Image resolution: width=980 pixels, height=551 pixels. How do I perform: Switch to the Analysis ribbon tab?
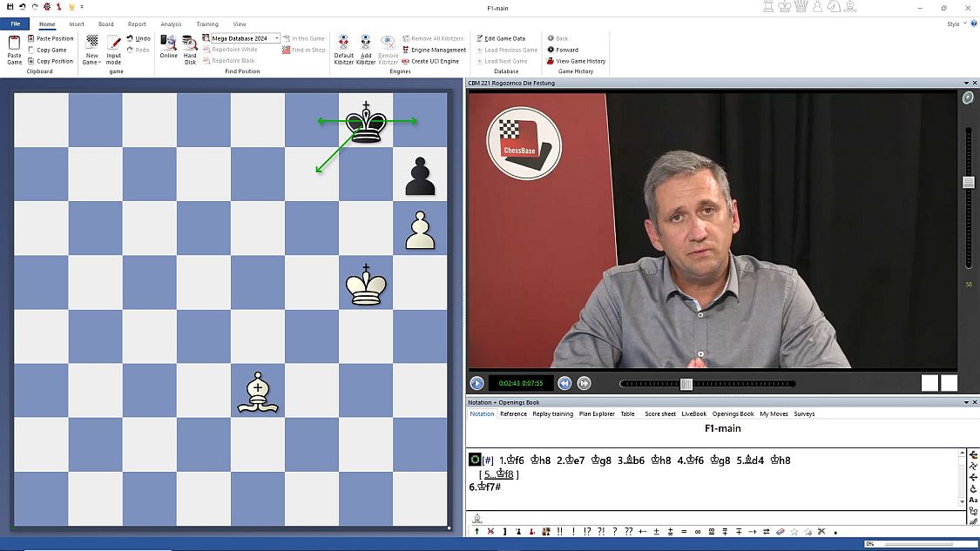pos(171,24)
